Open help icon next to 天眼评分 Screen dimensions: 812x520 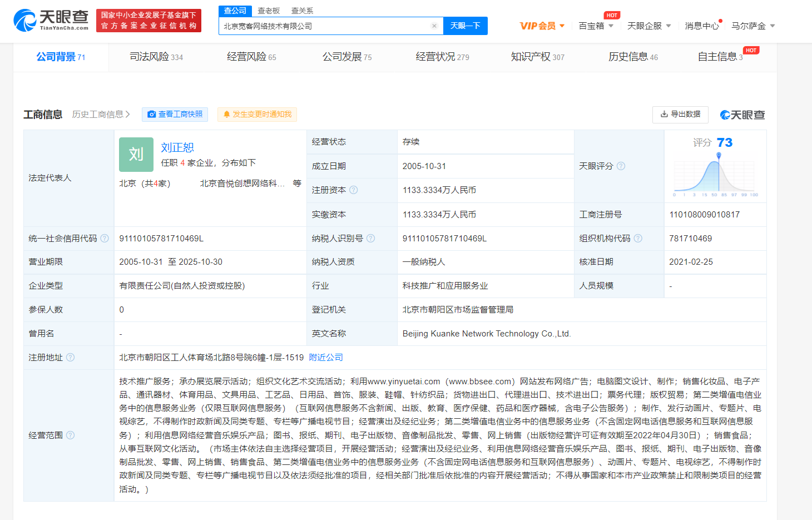tap(621, 166)
